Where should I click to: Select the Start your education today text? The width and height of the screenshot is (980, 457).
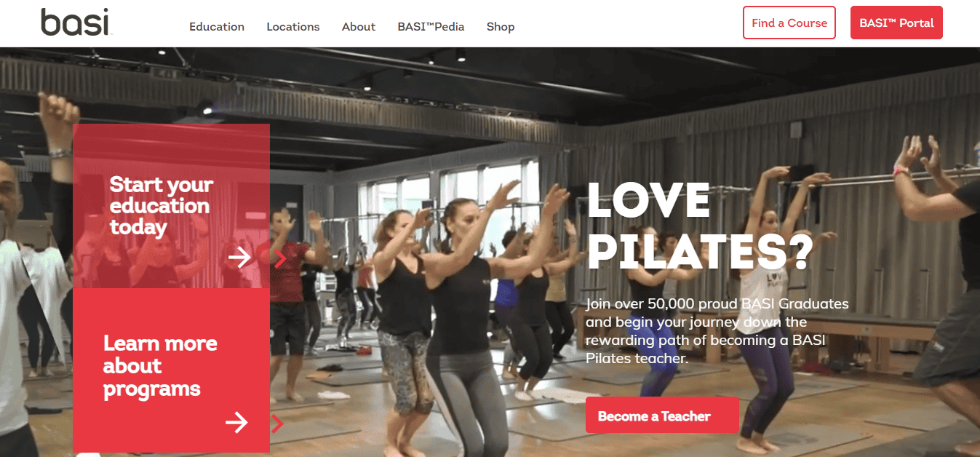coord(161,206)
